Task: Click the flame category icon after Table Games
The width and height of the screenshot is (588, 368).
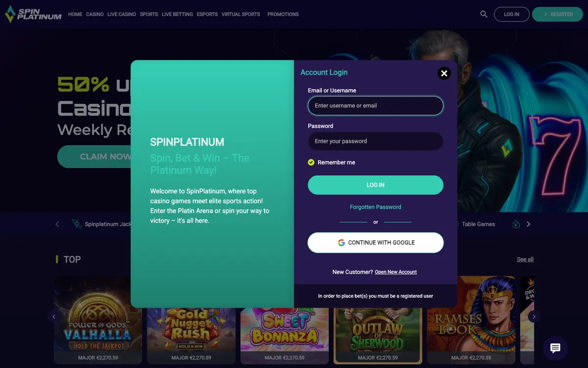Action: tap(516, 224)
